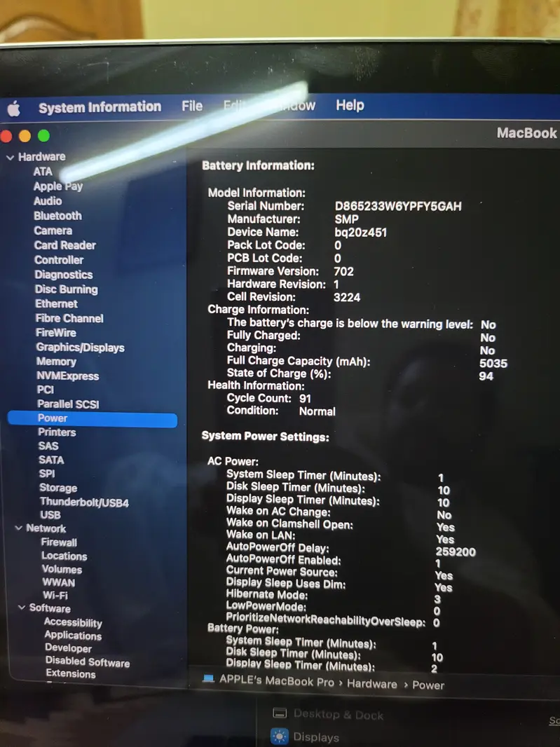The height and width of the screenshot is (747, 560).
Task: Collapse the Hardware section
Action: [10, 158]
